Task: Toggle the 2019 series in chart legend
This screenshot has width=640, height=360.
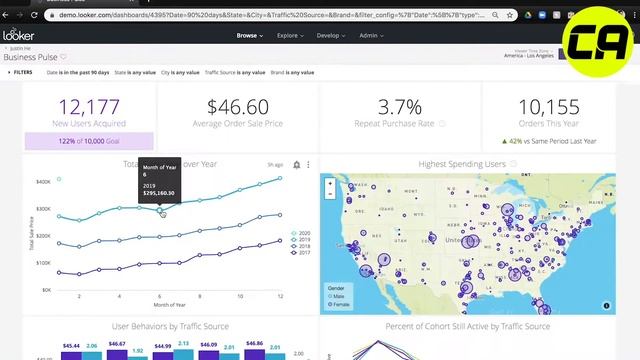Action: [301, 240]
